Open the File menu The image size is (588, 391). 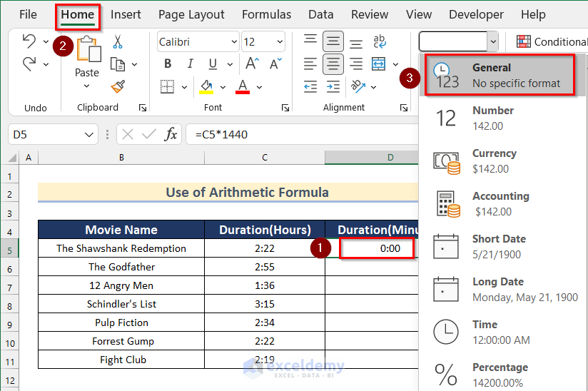coord(28,14)
